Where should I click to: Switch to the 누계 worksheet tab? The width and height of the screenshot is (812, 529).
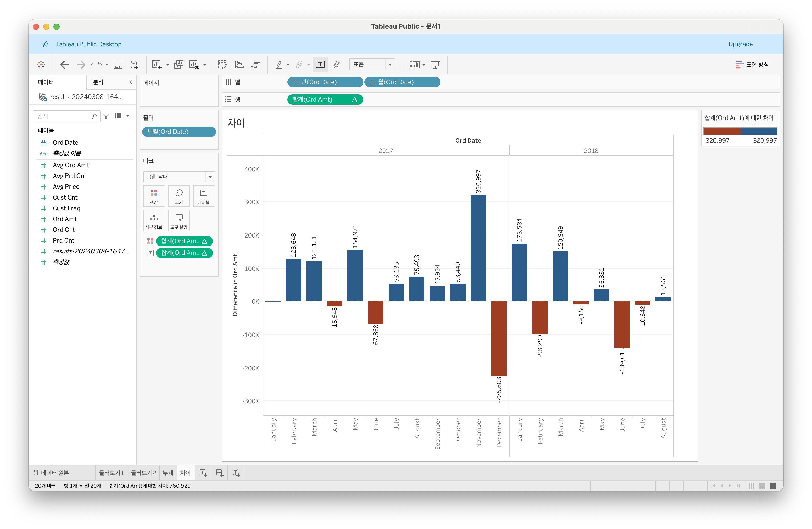click(x=168, y=473)
